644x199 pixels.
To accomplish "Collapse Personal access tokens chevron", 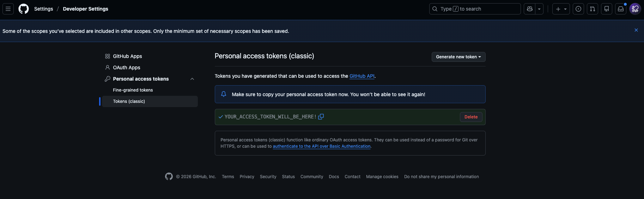I will (x=192, y=79).
